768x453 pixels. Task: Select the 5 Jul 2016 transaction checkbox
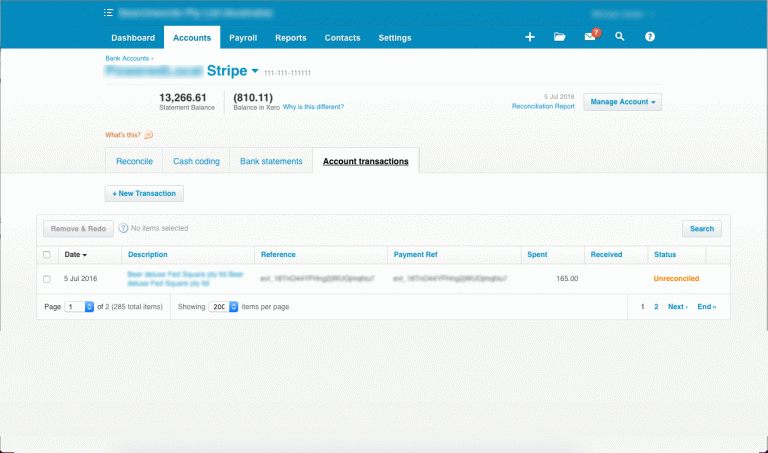coord(47,278)
